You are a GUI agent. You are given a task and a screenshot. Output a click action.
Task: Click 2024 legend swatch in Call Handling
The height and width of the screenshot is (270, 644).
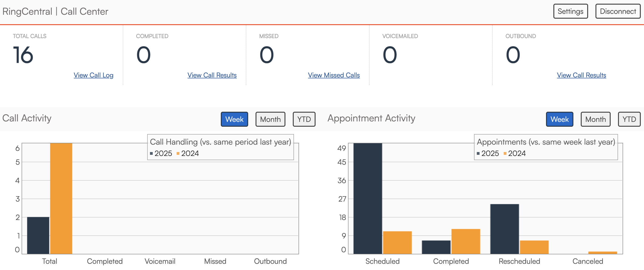pos(178,153)
